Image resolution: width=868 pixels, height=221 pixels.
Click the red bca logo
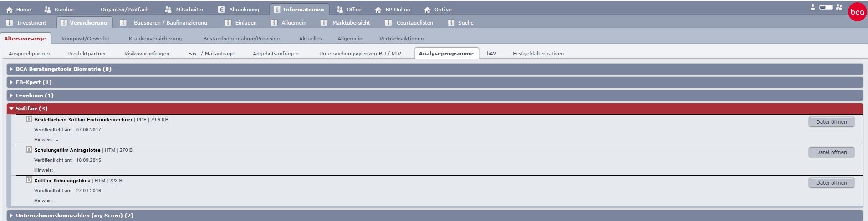pos(857,12)
